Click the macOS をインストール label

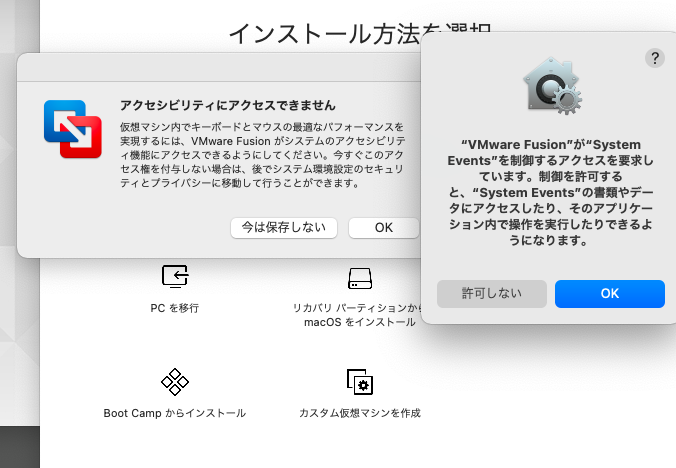tap(360, 322)
